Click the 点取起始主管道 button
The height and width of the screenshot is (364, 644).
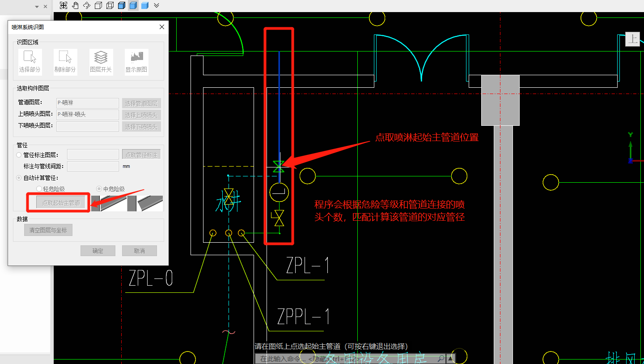61,203
